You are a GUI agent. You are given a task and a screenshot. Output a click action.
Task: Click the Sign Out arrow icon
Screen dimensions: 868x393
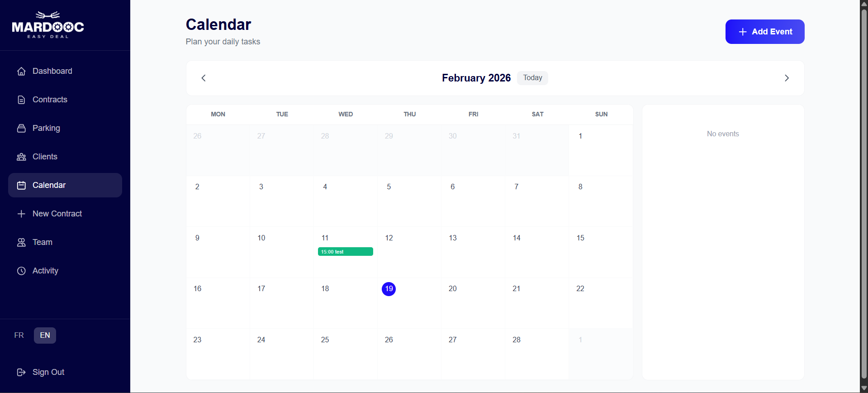point(21,372)
